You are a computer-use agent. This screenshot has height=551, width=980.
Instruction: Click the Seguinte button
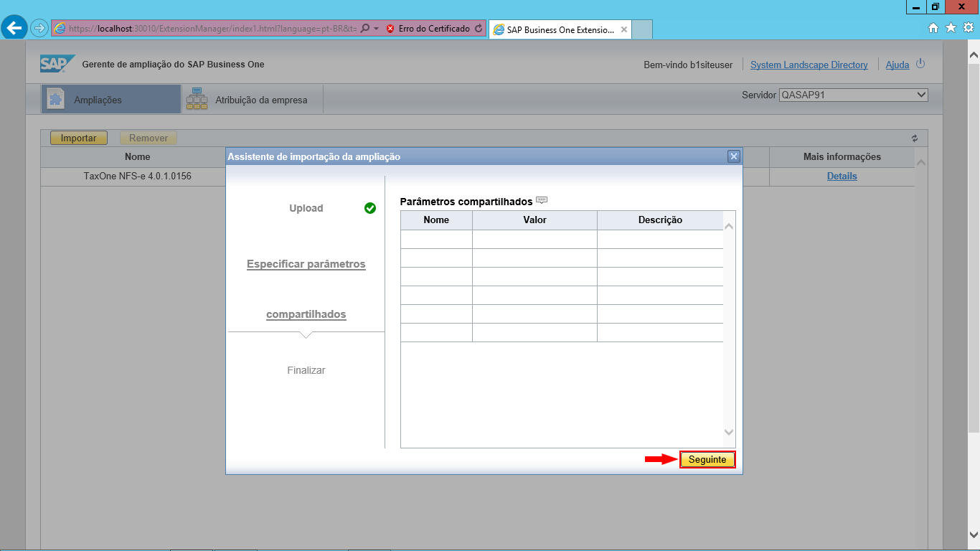[x=707, y=460]
